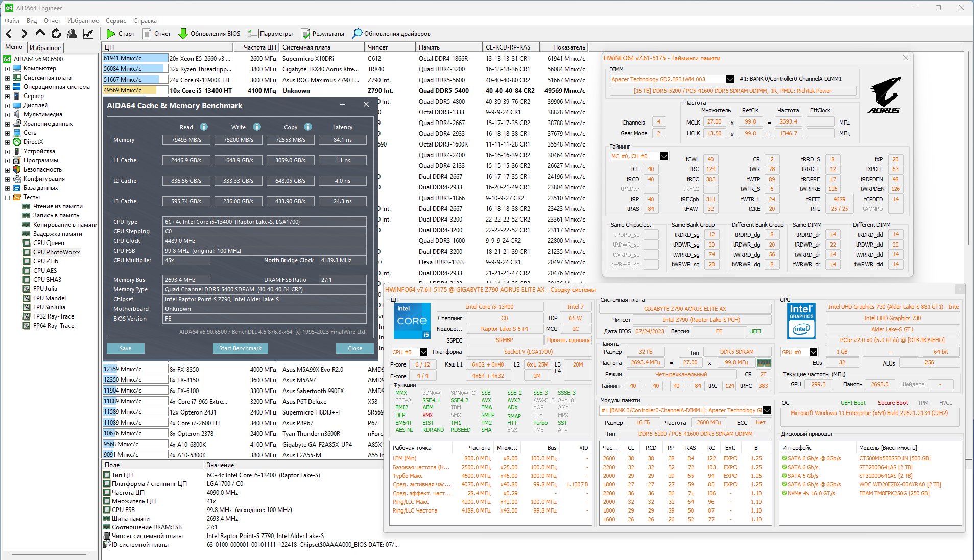Click the info icon next to Copy
This screenshot has width=974, height=560.
308,127
